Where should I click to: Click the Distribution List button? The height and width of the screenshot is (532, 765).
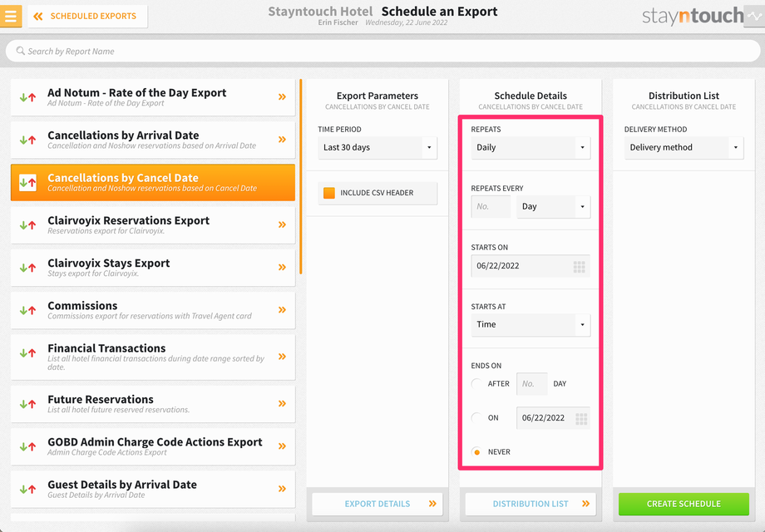(531, 504)
